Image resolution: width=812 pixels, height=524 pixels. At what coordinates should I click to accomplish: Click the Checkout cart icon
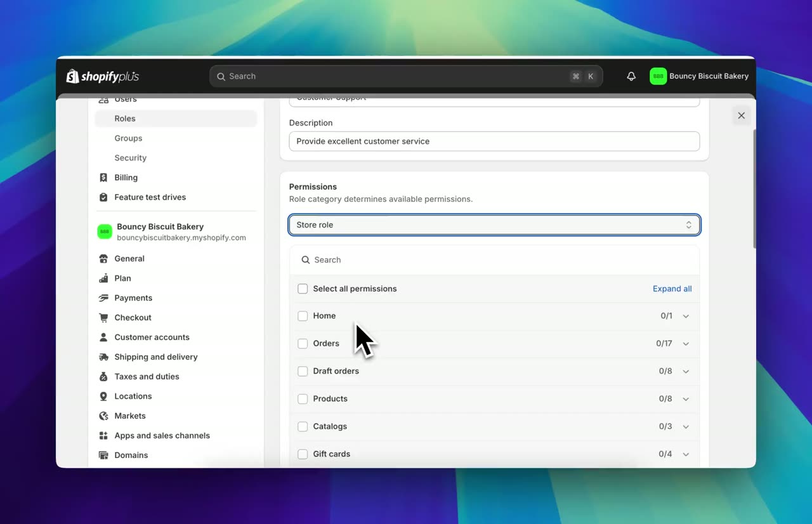103,318
